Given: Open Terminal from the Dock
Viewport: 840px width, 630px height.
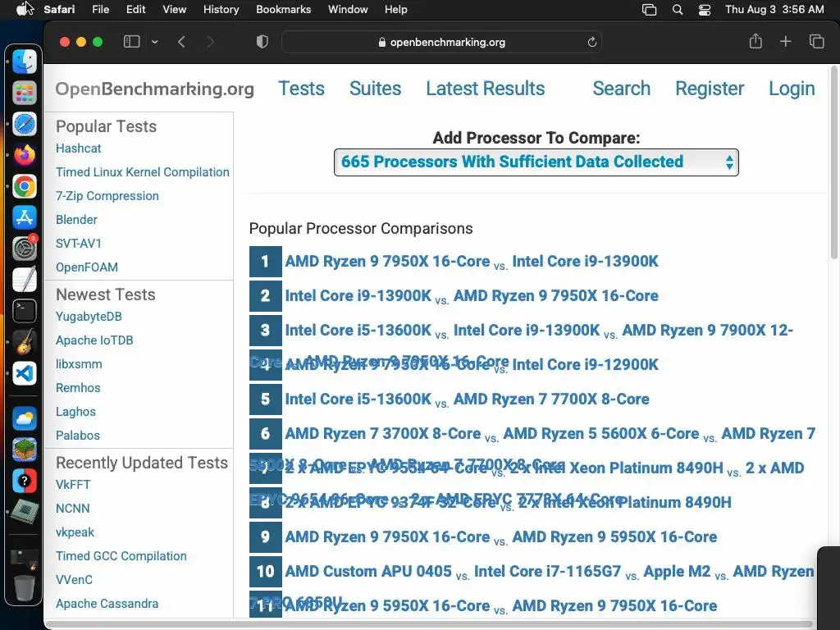Looking at the screenshot, I should tap(24, 311).
